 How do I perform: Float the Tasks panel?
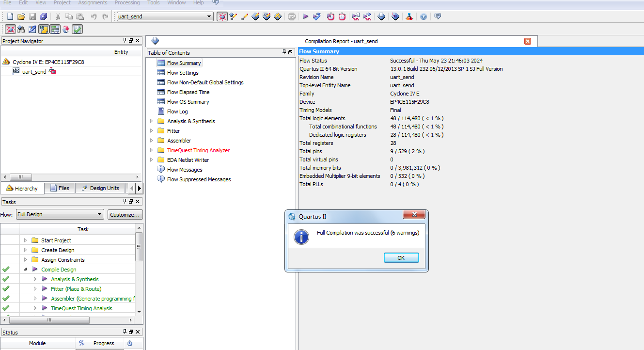(131, 202)
